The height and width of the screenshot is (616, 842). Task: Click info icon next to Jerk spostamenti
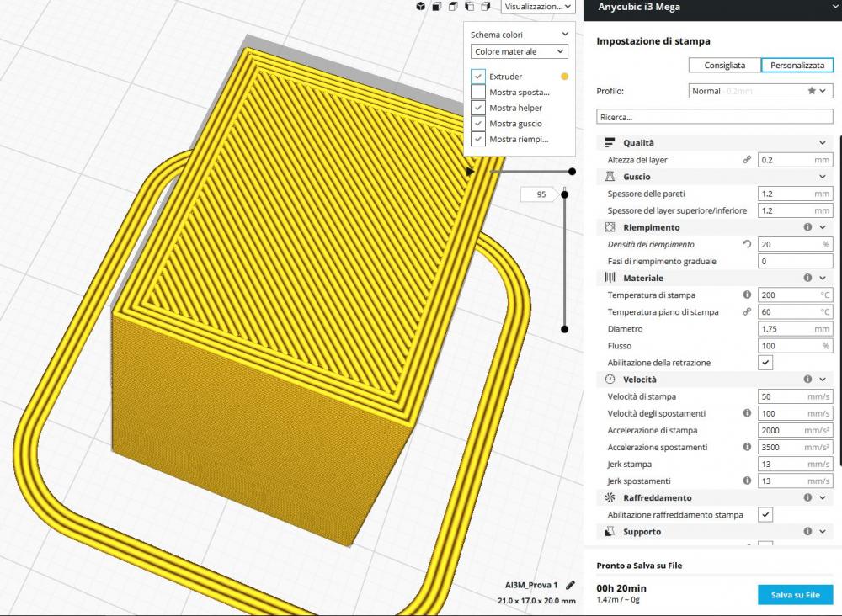point(747,481)
